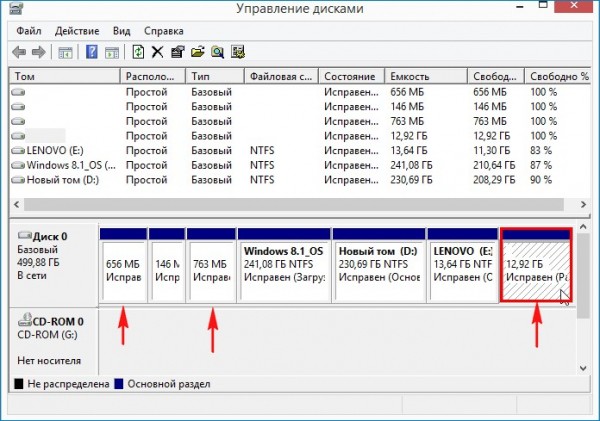Click the 87 % free percentage cell

pos(541,165)
